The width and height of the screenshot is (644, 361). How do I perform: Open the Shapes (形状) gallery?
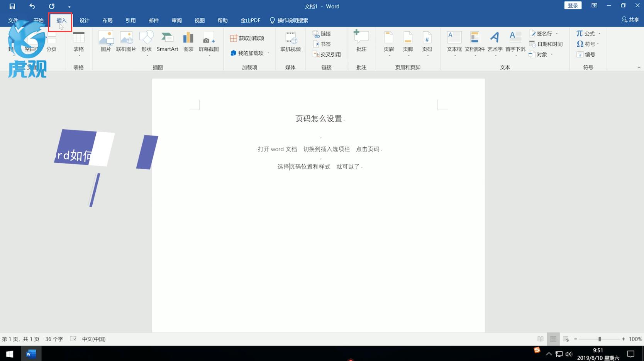tap(146, 43)
